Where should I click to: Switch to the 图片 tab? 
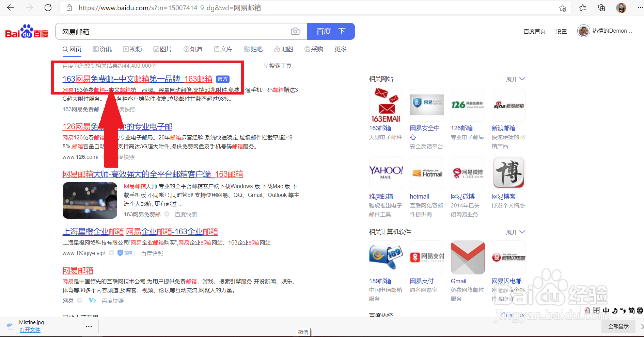162,49
